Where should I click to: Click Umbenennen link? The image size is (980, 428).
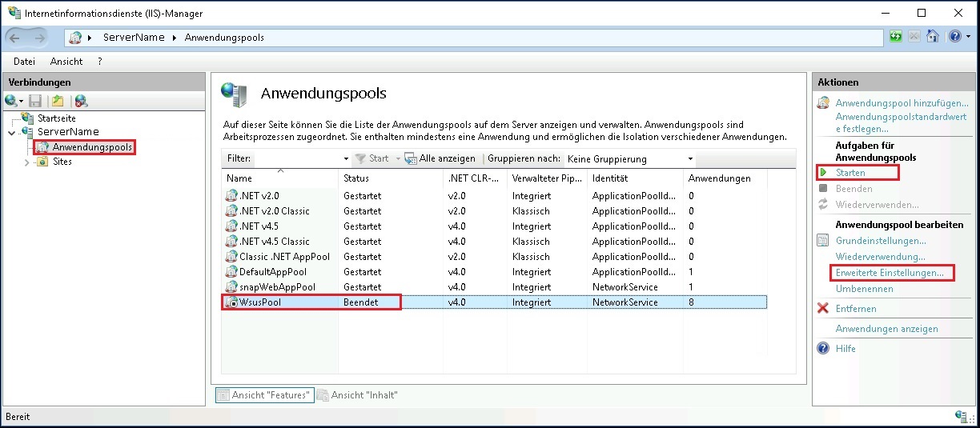(x=864, y=289)
